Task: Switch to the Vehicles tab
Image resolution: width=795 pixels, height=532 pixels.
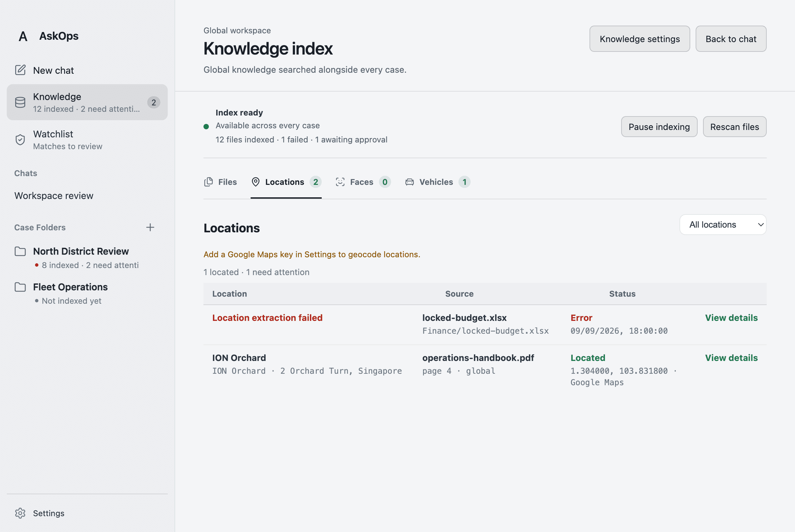Action: tap(437, 182)
